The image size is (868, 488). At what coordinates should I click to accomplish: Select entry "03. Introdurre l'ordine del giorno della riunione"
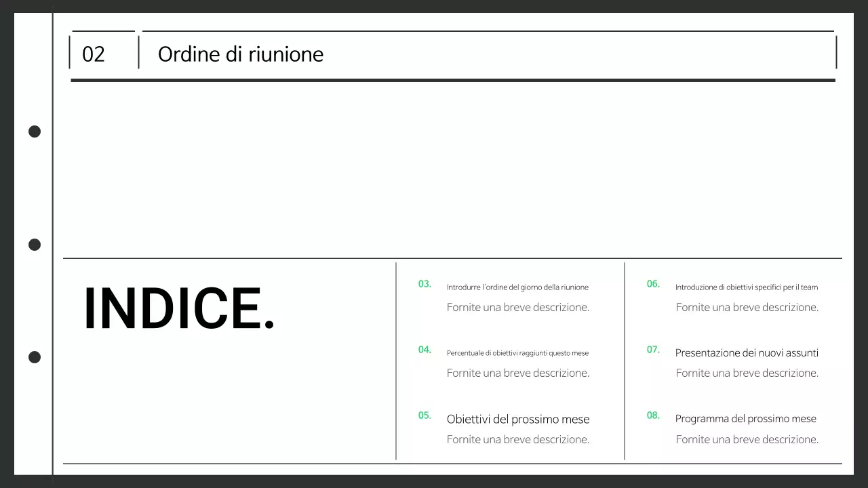tap(517, 287)
